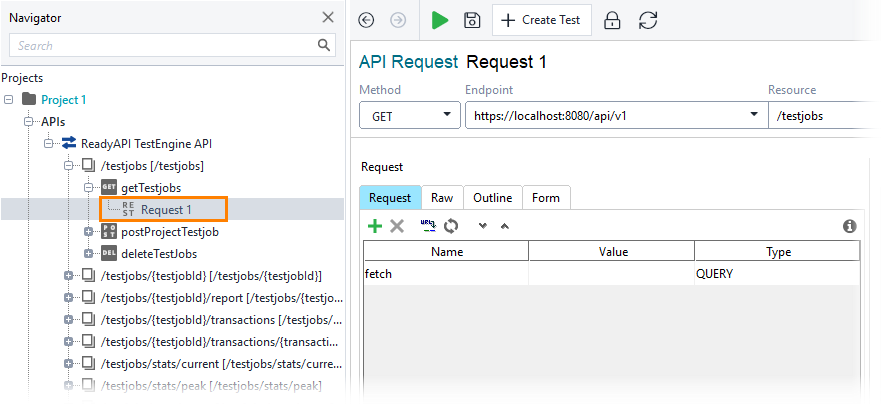Click the green plus add parameter icon

tap(375, 226)
